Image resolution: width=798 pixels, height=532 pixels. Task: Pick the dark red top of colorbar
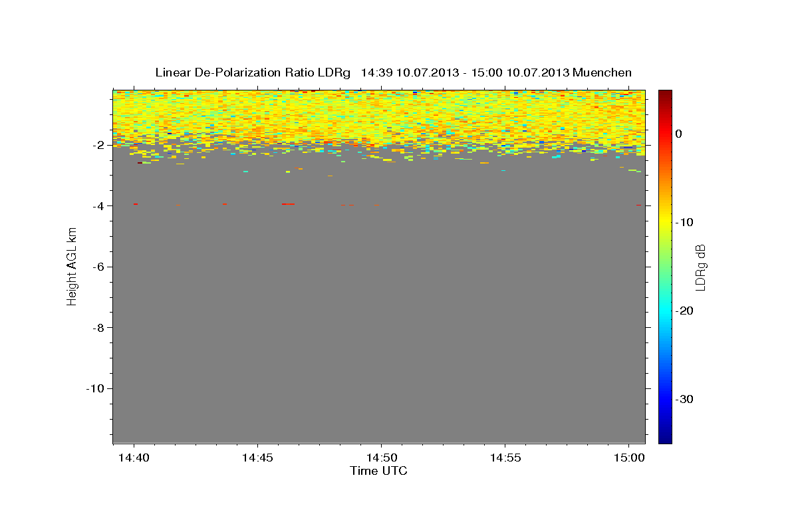coord(665,95)
